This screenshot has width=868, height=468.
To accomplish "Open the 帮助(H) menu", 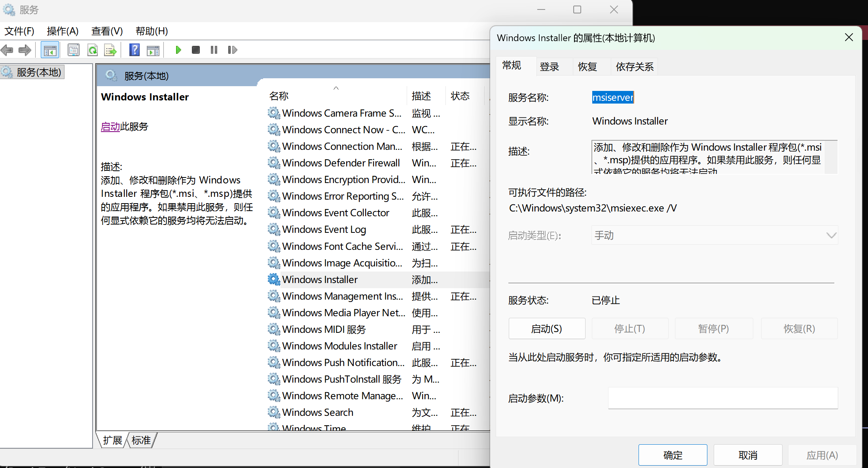I will tap(152, 31).
